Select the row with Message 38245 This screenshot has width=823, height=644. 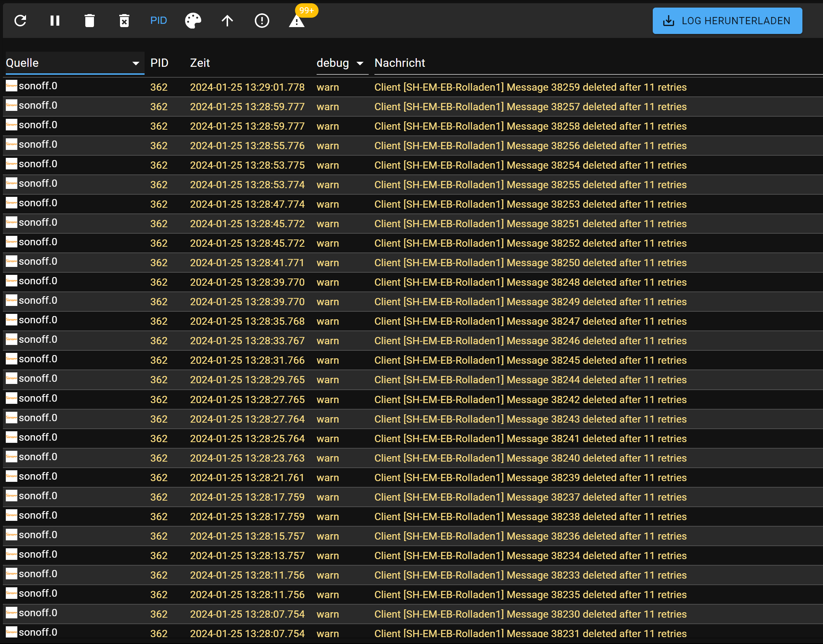pyautogui.click(x=413, y=360)
